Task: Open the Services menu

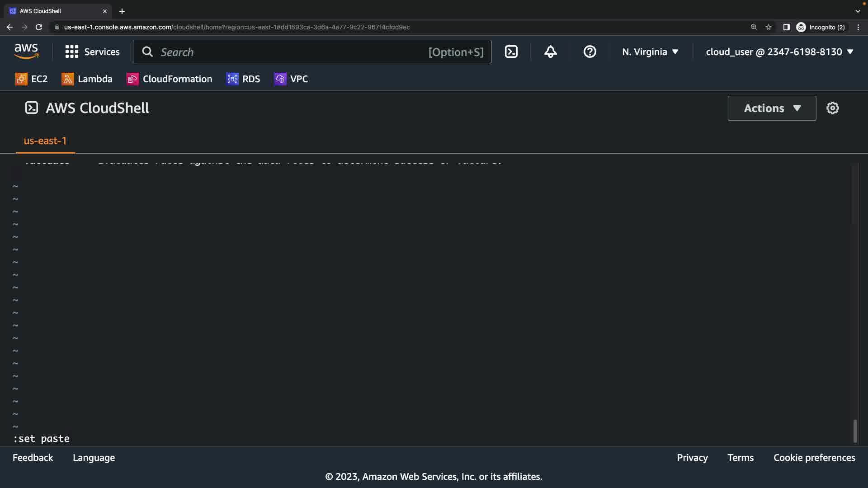Action: coord(93,52)
